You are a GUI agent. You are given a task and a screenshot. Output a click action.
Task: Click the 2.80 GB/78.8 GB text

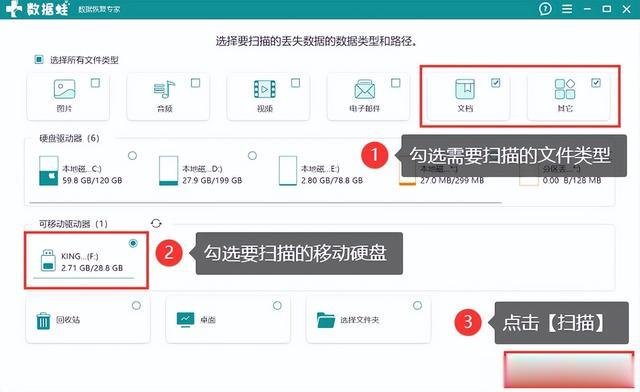[x=332, y=180]
